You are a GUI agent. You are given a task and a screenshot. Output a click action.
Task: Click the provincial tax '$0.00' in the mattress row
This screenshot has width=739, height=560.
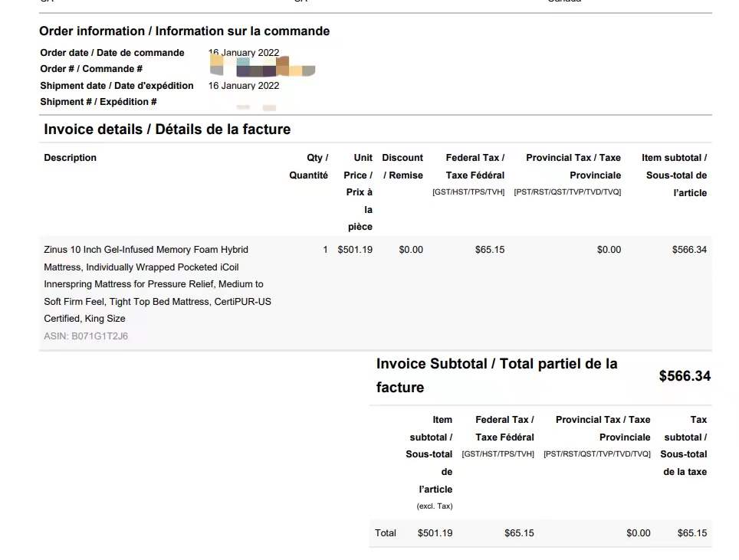point(609,250)
